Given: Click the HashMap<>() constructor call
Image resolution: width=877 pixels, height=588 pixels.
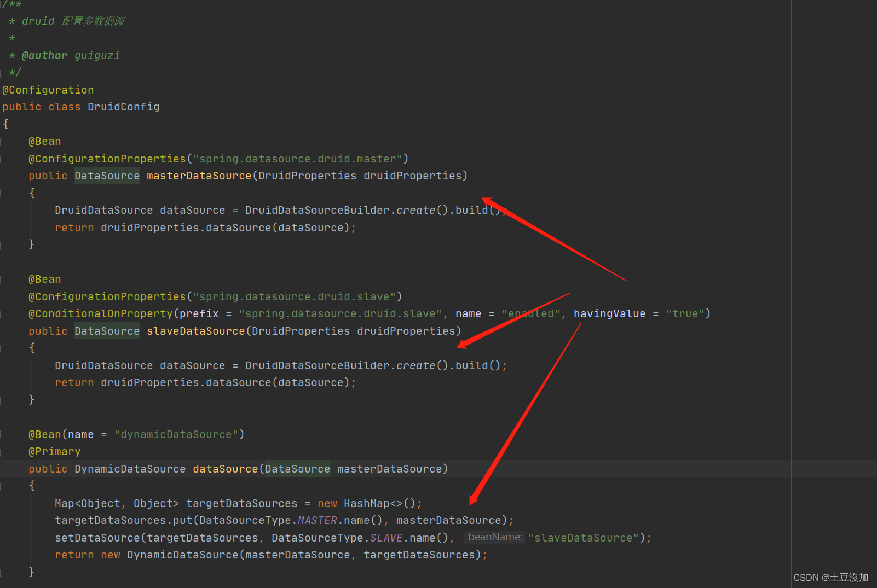Looking at the screenshot, I should coord(380,503).
